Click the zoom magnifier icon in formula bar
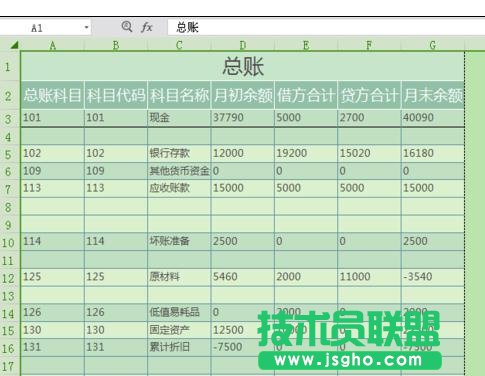The image size is (485, 376). (x=127, y=27)
